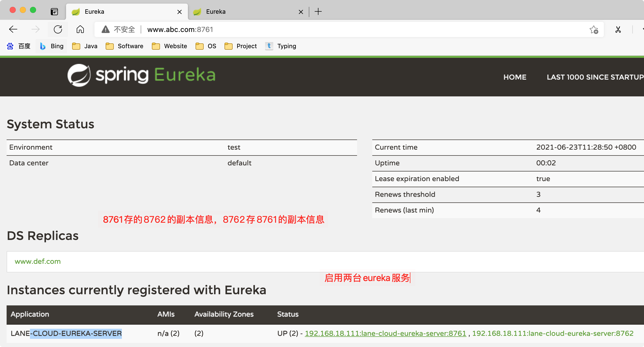Click HOME in Eureka navigation
The image size is (644, 347).
[515, 77]
